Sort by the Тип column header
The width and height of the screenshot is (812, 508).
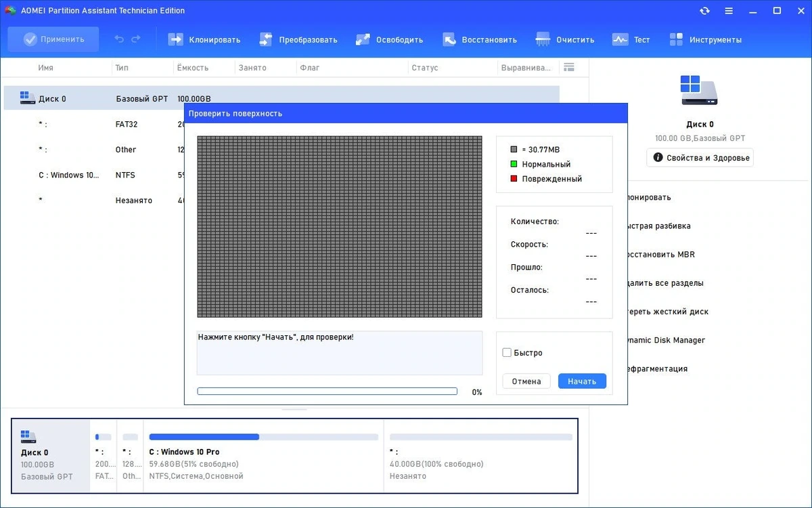(x=122, y=68)
